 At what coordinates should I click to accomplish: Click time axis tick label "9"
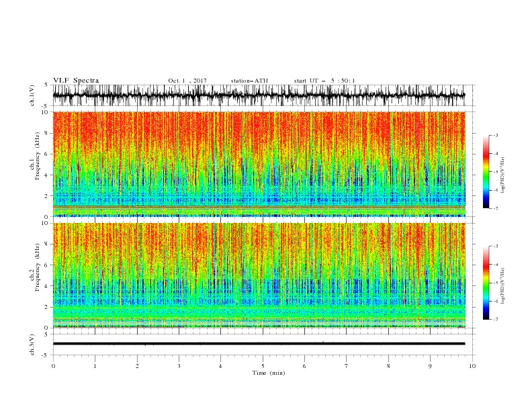[x=430, y=366]
